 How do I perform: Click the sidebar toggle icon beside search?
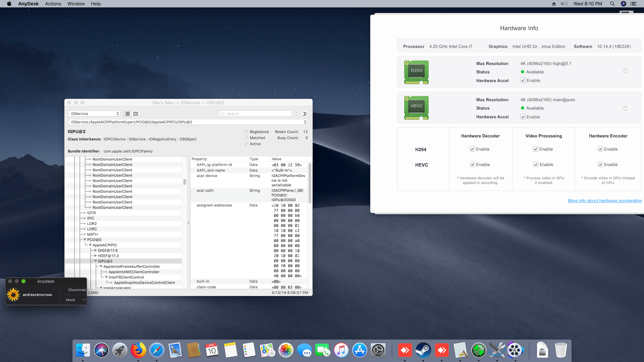tap(304, 114)
